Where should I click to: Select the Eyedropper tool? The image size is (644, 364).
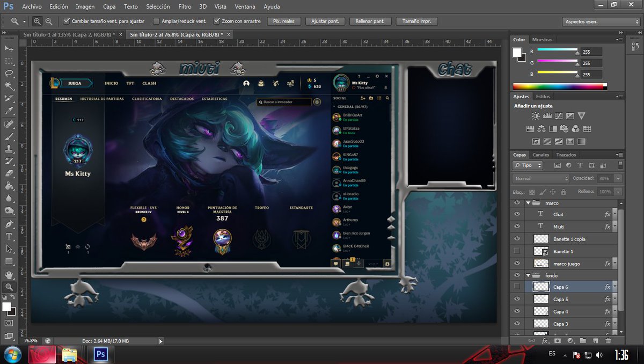coord(9,111)
